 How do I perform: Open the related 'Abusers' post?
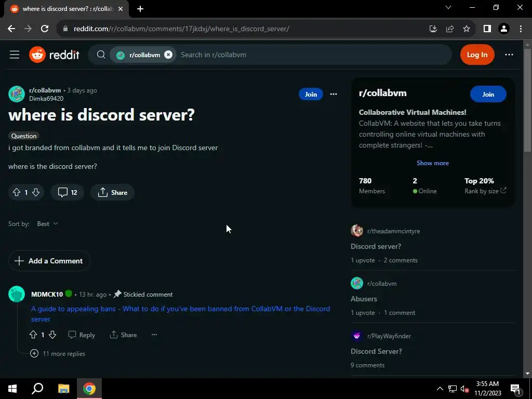click(x=364, y=299)
